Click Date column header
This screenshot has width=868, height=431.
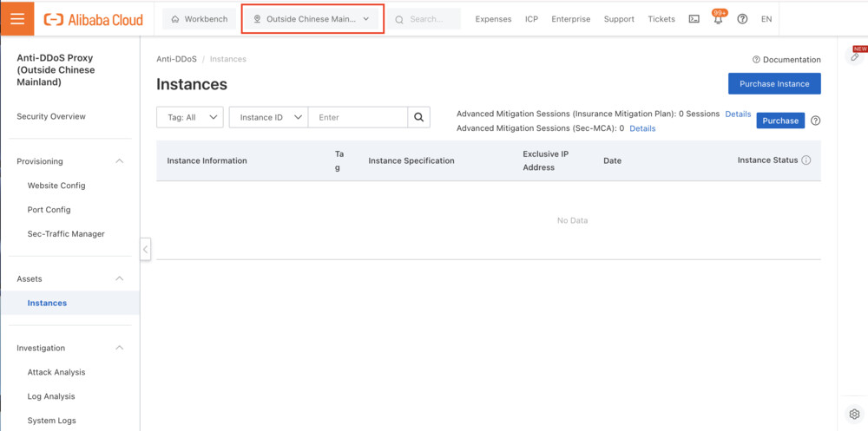tap(612, 160)
